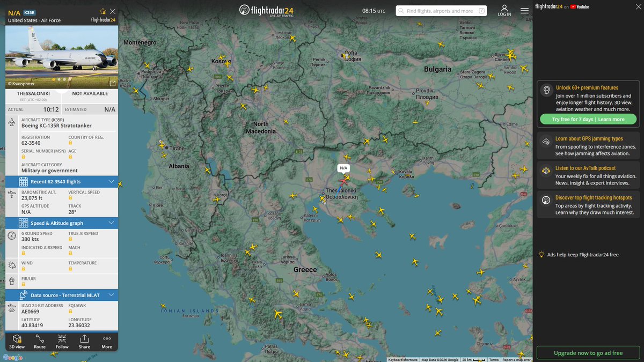Click Keyboard shortcuts on map footer
This screenshot has width=644, height=362.
tap(402, 360)
